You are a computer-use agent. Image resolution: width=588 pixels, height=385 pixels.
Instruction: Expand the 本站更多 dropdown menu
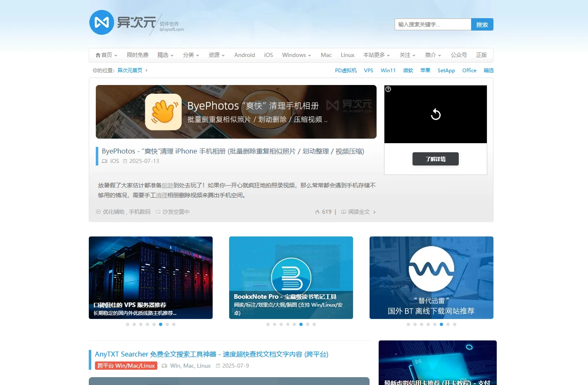pyautogui.click(x=377, y=55)
